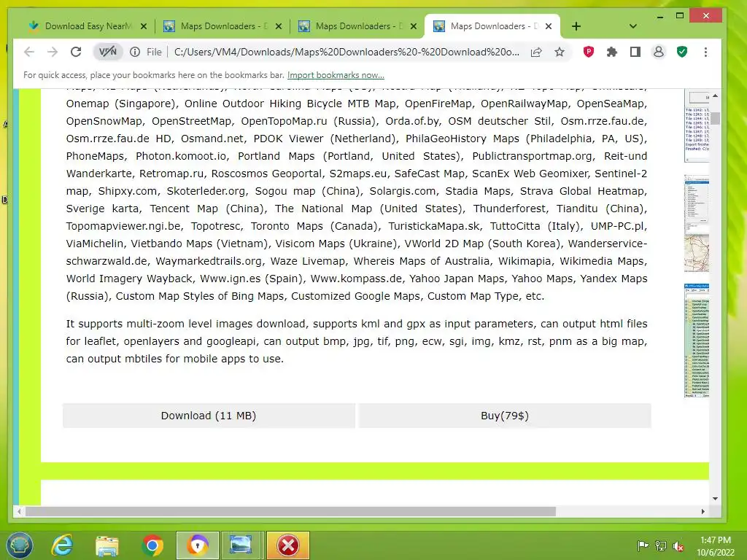Open File Explorer folder on taskbar
This screenshot has height=560, width=747.
(x=107, y=545)
